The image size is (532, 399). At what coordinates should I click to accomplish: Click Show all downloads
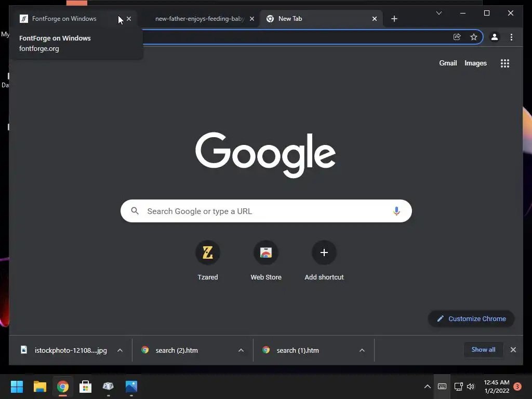[x=483, y=350]
